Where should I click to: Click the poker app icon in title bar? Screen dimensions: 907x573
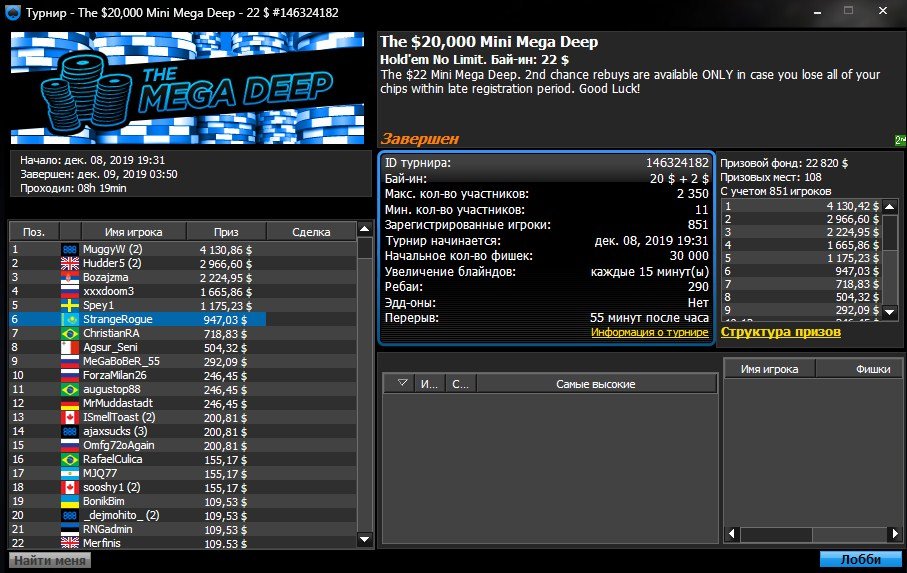tap(11, 12)
